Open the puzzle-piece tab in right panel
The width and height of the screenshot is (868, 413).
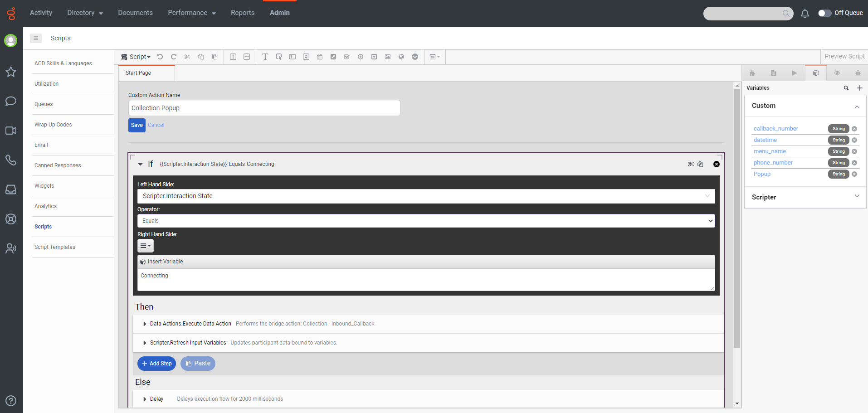pos(752,73)
